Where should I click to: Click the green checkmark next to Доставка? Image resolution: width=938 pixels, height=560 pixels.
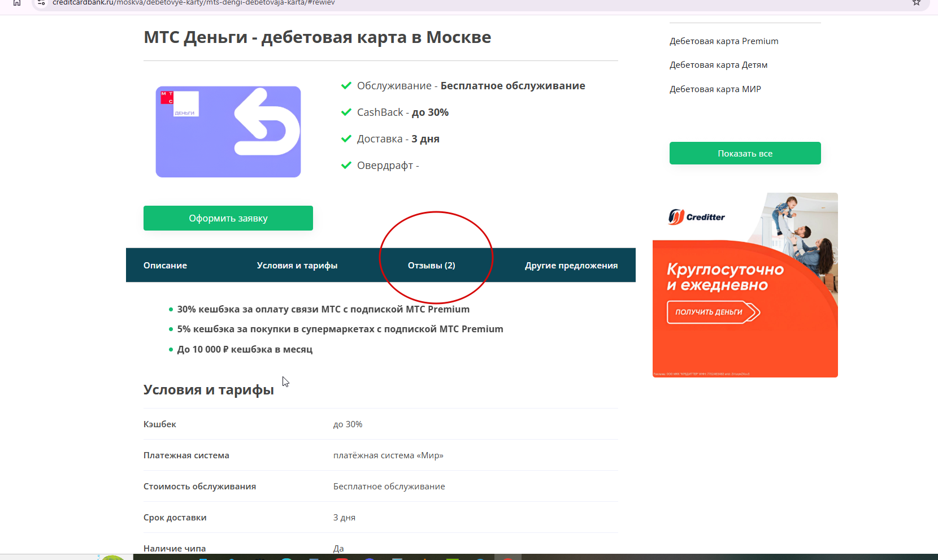(x=346, y=139)
